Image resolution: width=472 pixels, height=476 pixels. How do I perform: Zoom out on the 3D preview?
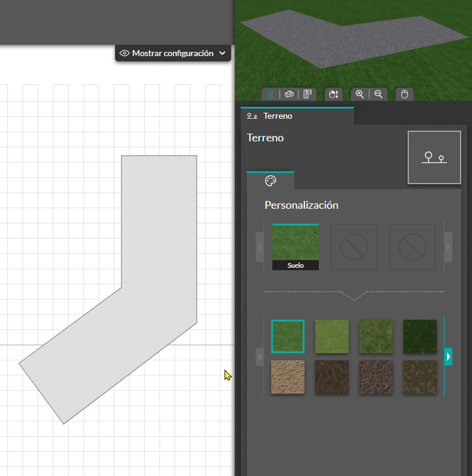(x=378, y=94)
